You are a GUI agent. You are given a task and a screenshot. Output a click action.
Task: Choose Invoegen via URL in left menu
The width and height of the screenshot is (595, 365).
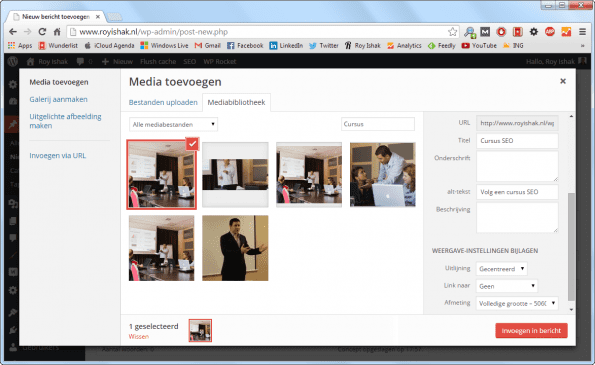click(58, 156)
